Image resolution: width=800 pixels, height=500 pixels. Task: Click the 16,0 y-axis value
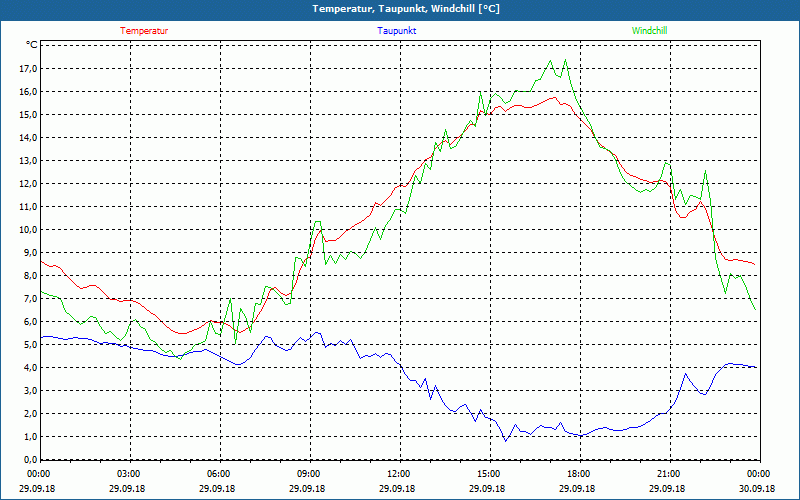tap(29, 92)
